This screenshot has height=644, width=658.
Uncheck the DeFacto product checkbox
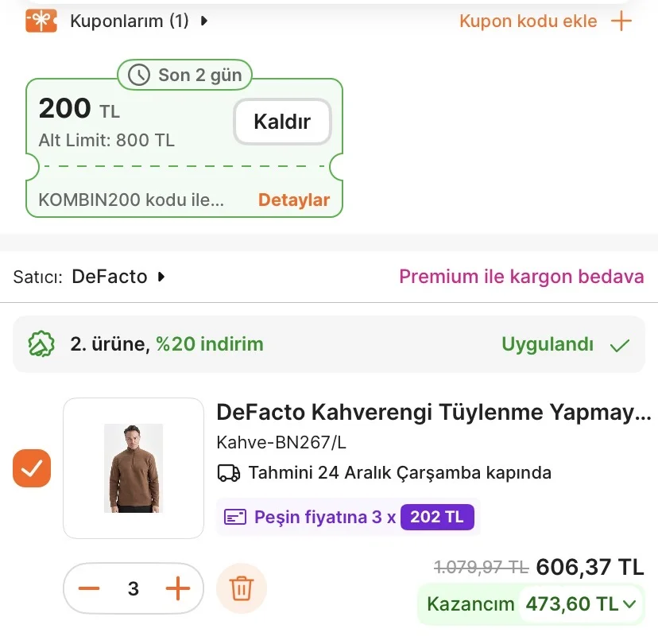[32, 468]
